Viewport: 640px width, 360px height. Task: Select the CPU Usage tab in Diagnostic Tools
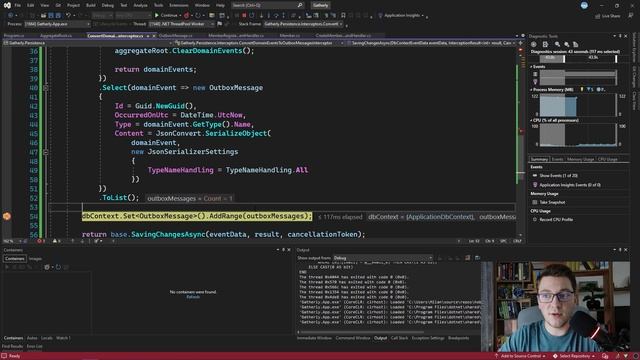click(608, 159)
